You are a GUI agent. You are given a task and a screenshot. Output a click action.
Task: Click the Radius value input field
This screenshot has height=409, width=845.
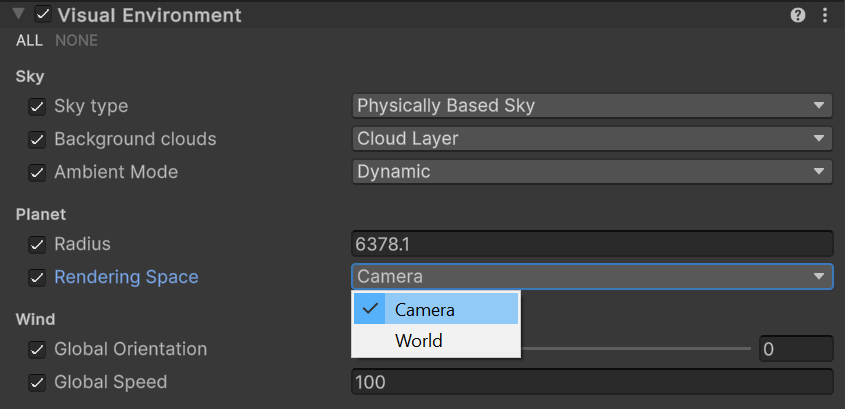click(x=592, y=244)
